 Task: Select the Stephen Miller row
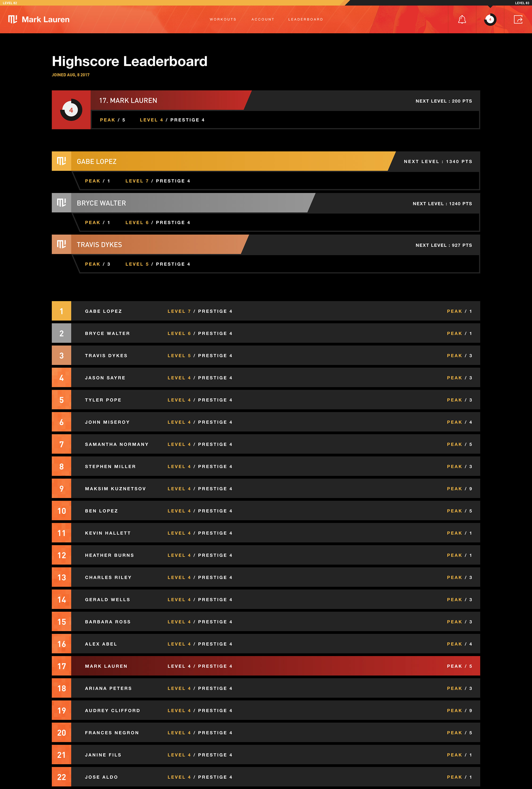266,466
